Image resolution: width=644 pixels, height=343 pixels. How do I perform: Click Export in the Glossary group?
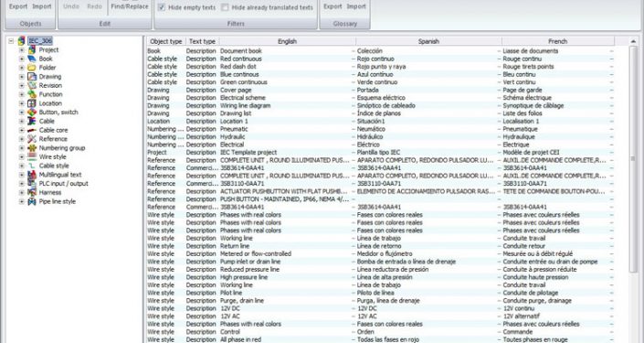(x=333, y=6)
